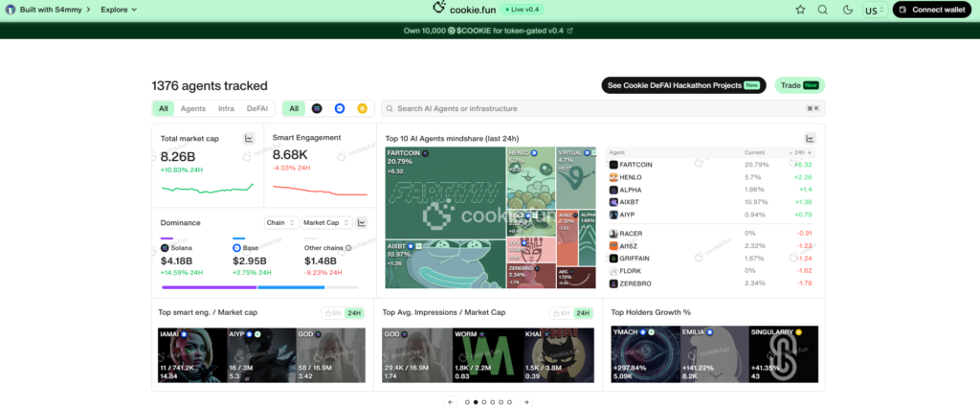The image size is (980, 408).
Task: Click the RACER icon in the agent table
Action: point(613,234)
